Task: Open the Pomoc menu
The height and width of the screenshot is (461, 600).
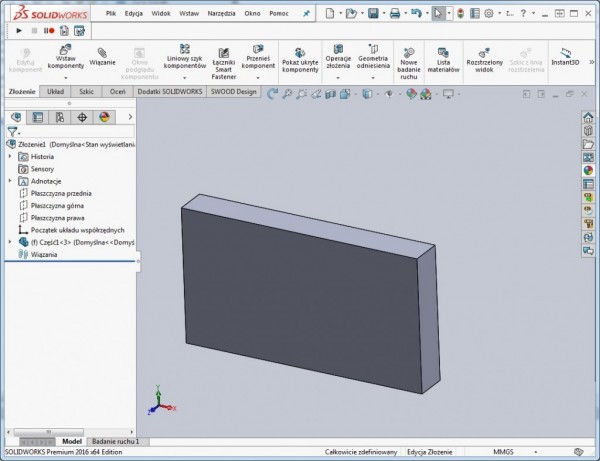Action: pos(279,13)
